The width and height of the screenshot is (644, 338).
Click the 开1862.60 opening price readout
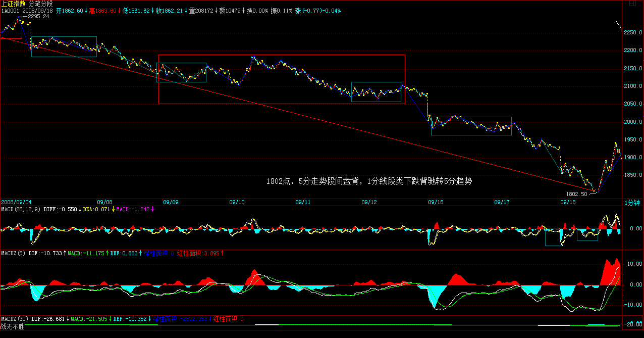point(69,10)
